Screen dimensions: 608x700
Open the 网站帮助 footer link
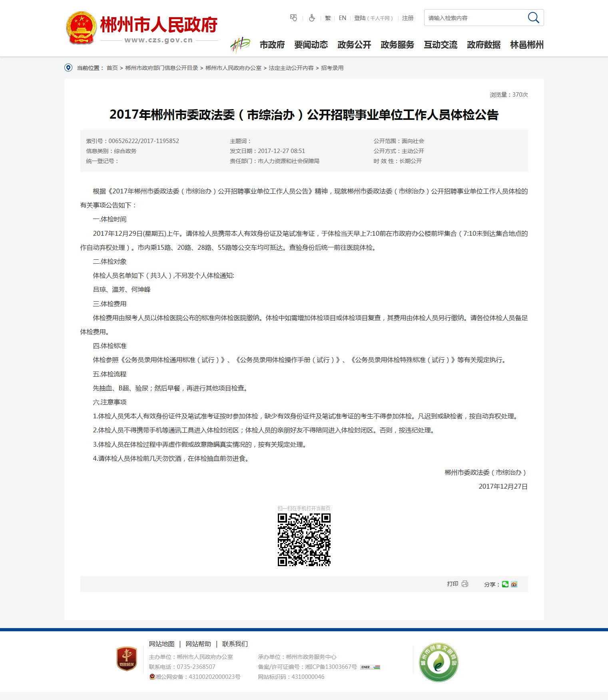[198, 644]
